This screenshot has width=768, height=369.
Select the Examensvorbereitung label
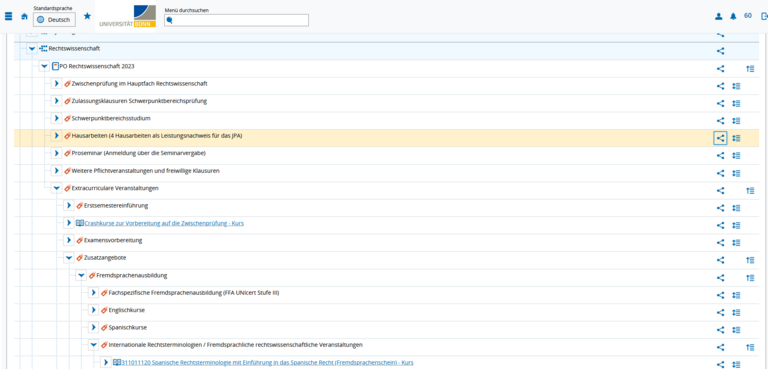(113, 240)
